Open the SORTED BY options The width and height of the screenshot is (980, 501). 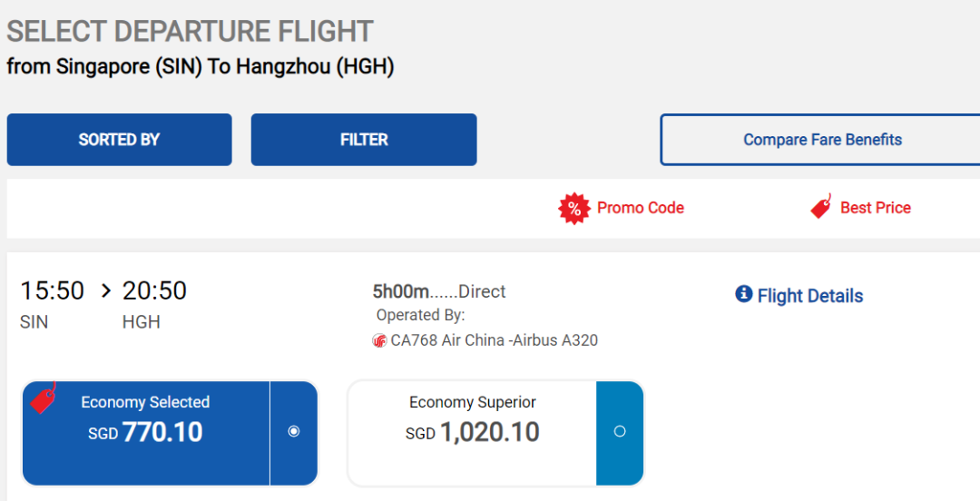(119, 140)
